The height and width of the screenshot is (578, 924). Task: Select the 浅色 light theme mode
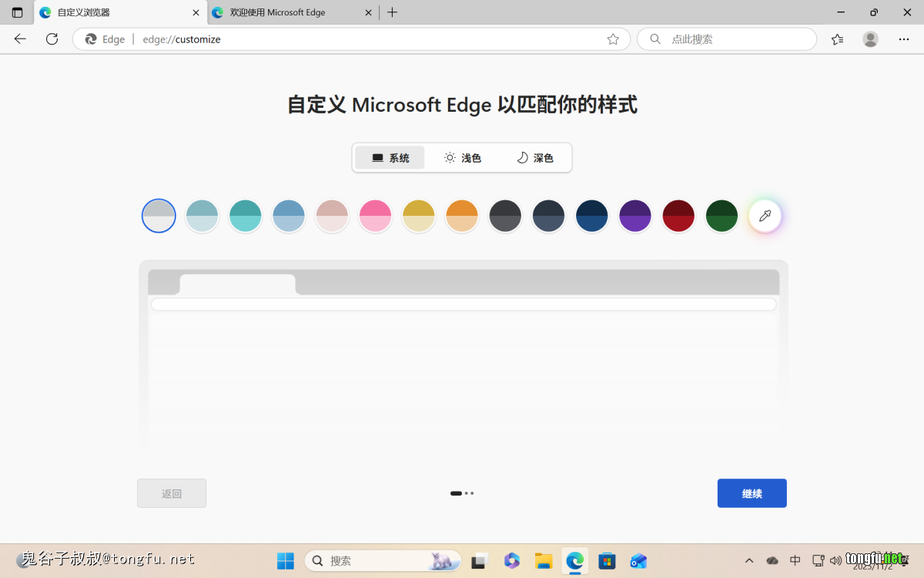462,158
